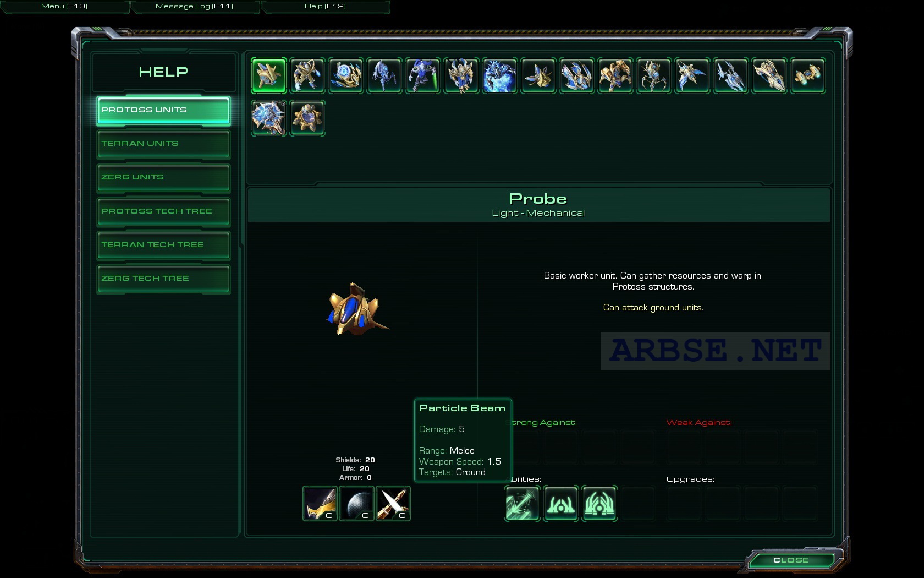The image size is (924, 578).
Task: Click the Gather ability icon
Action: (522, 503)
